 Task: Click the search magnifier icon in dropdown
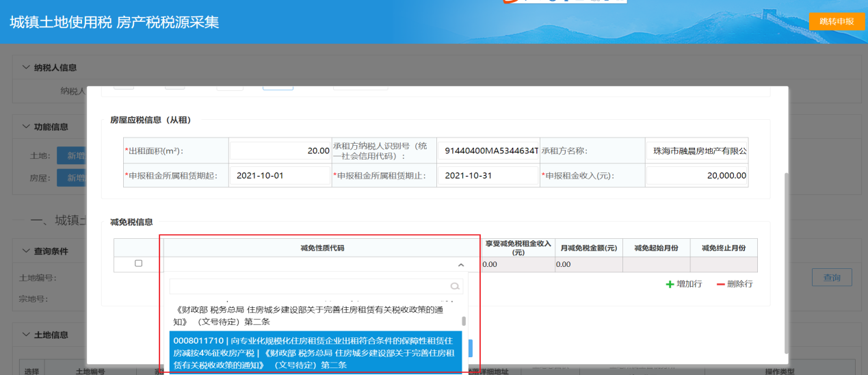click(455, 287)
